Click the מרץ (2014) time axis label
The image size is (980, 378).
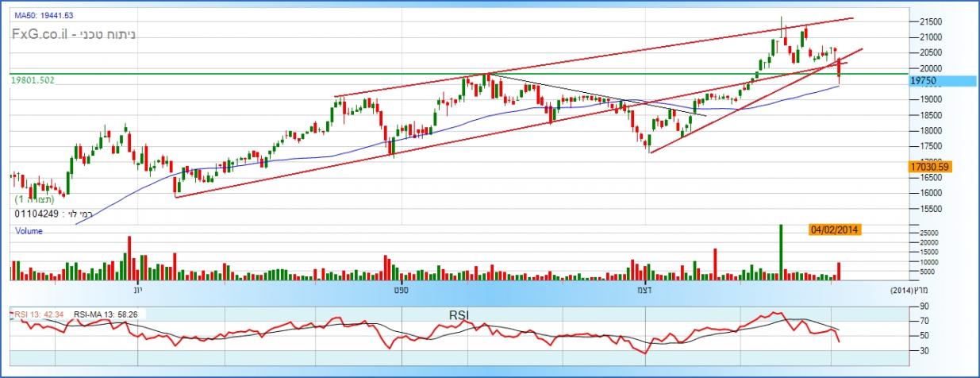click(x=910, y=291)
